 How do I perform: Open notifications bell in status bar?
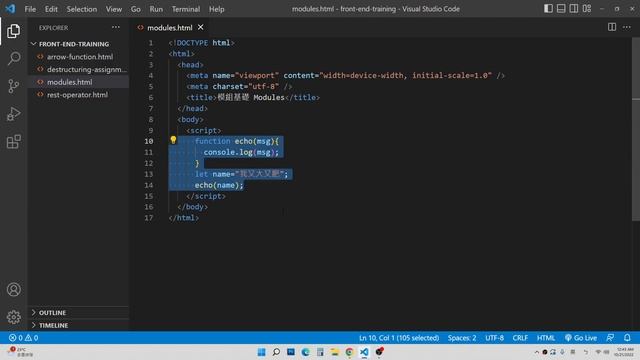point(627,338)
